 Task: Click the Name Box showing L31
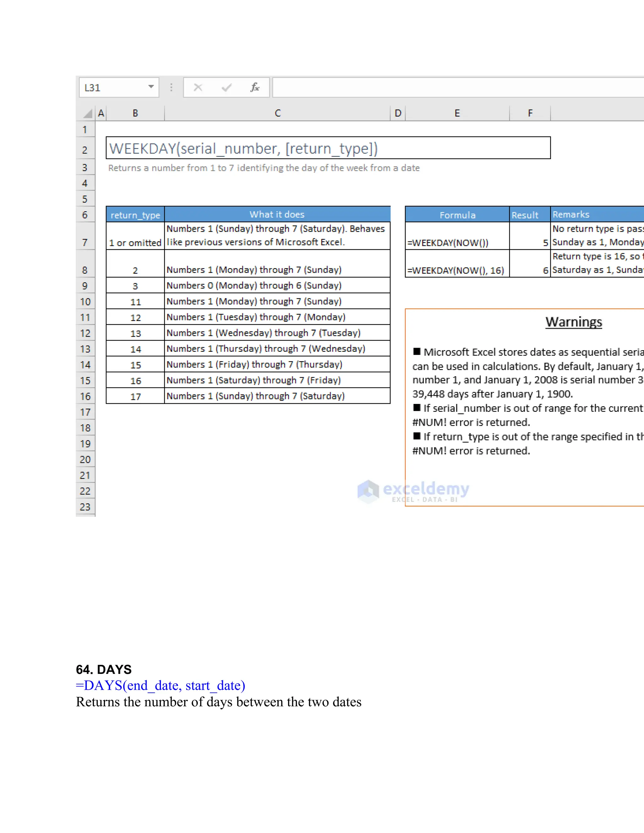[119, 88]
